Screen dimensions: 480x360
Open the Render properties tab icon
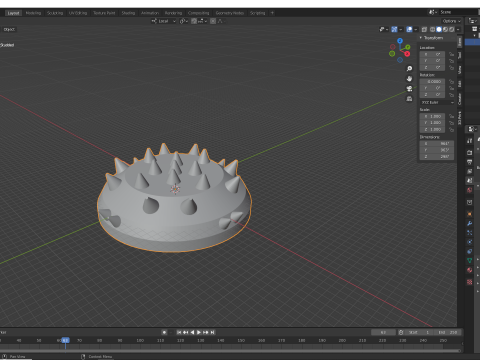[x=470, y=153]
